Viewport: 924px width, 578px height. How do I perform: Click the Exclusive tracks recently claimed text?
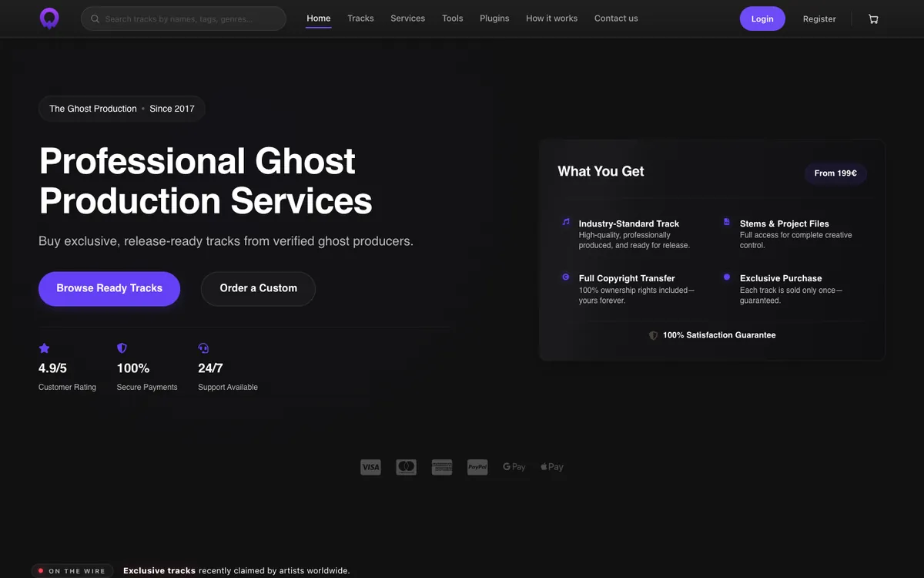coord(236,571)
